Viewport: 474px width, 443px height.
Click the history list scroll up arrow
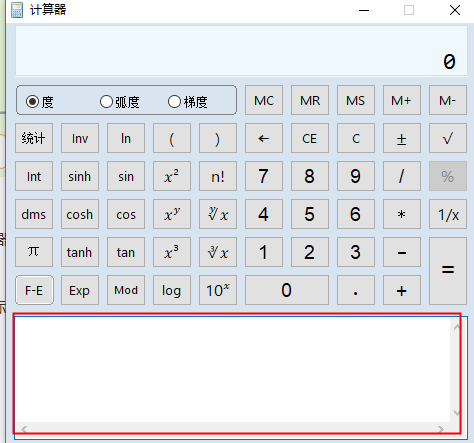tap(456, 327)
